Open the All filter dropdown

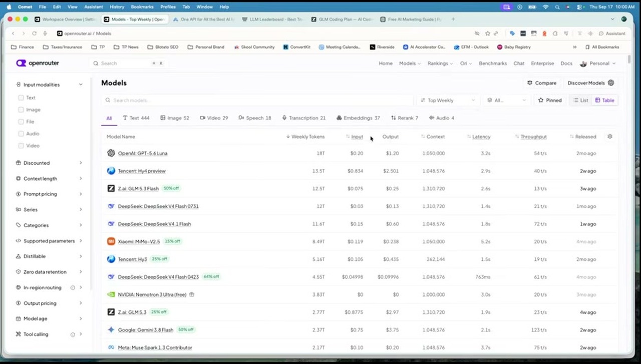(507, 100)
